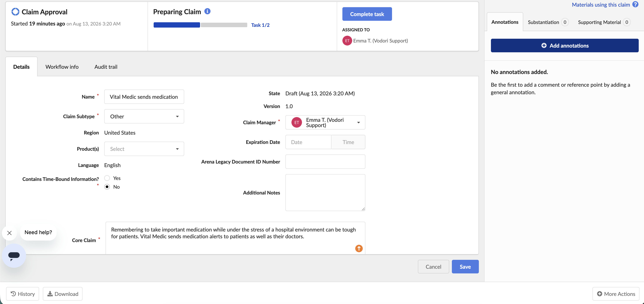Open More Actions menu
The height and width of the screenshot is (304, 644).
(x=616, y=294)
